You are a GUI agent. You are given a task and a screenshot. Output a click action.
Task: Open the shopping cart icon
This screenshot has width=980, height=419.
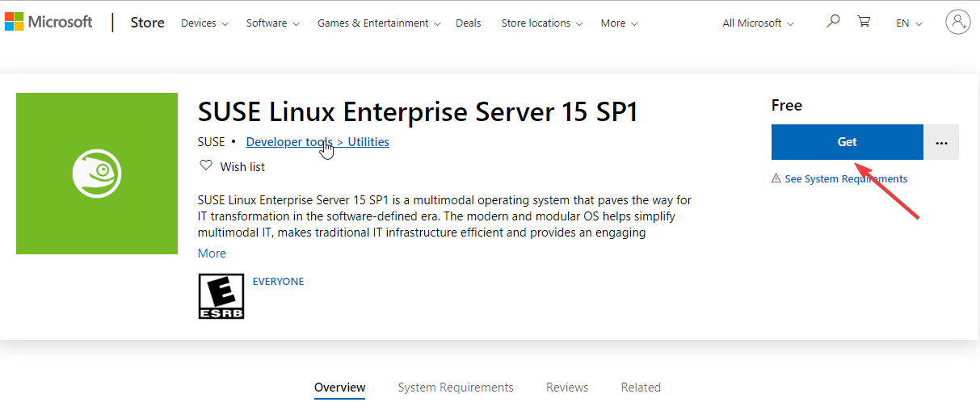[x=864, y=22]
